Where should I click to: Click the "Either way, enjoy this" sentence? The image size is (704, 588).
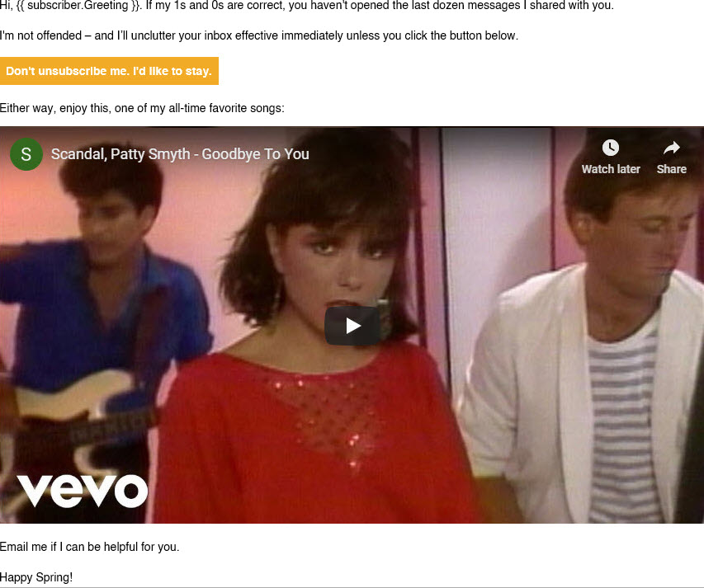tap(142, 108)
